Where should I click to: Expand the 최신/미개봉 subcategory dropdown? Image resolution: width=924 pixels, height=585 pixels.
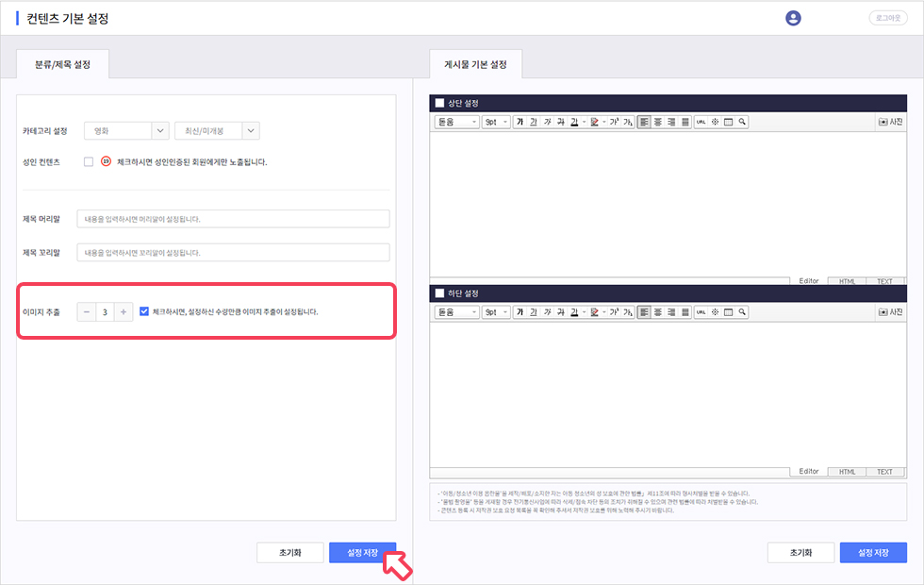(217, 131)
